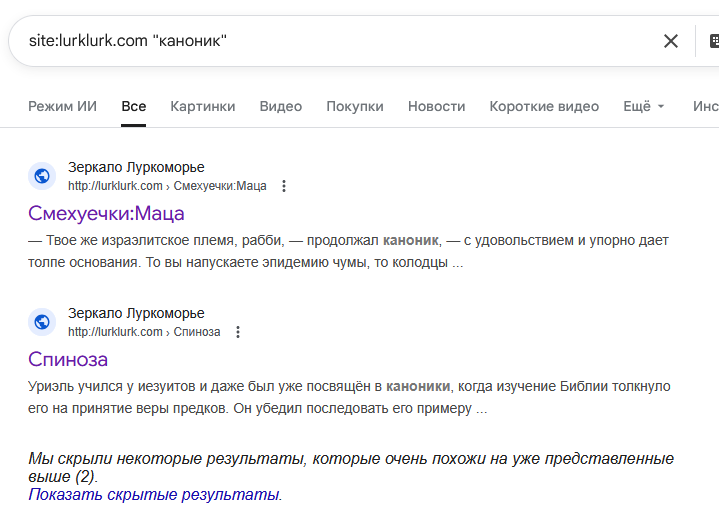Screen dimensions: 719x530
Task: Switch to the Режим ИИ tab
Action: pos(62,106)
